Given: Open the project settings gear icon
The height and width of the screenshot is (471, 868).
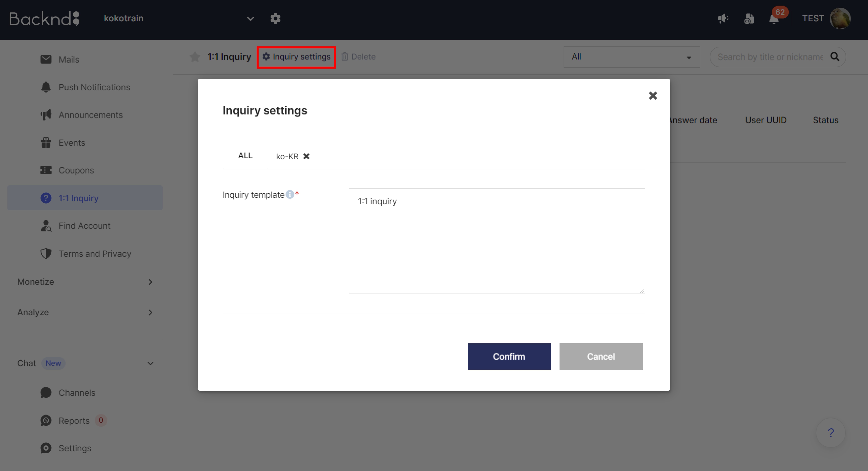Looking at the screenshot, I should (x=275, y=18).
